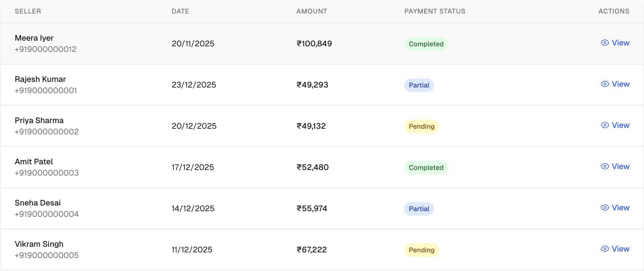Click phone number +919000000004
Viewport: 644px width, 271px height.
coord(47,214)
